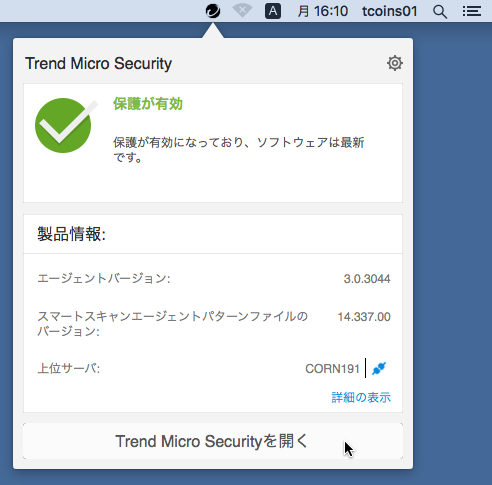The image size is (492, 485).
Task: Click the 上位サーバ label
Action: 69,368
